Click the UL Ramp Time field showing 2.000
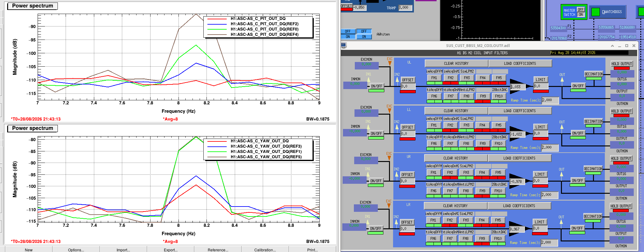644x252 pixels. (x=550, y=100)
